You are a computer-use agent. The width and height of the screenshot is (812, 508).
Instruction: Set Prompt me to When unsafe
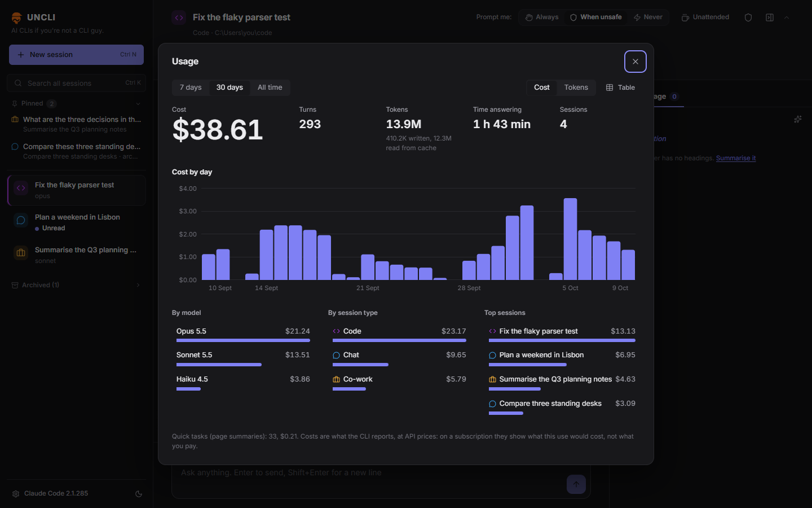pos(596,17)
